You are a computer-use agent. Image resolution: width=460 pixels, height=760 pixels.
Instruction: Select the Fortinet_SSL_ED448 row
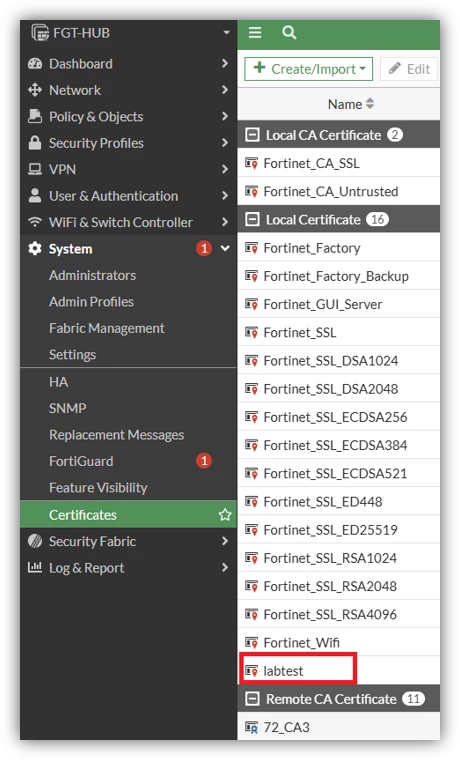click(x=339, y=502)
